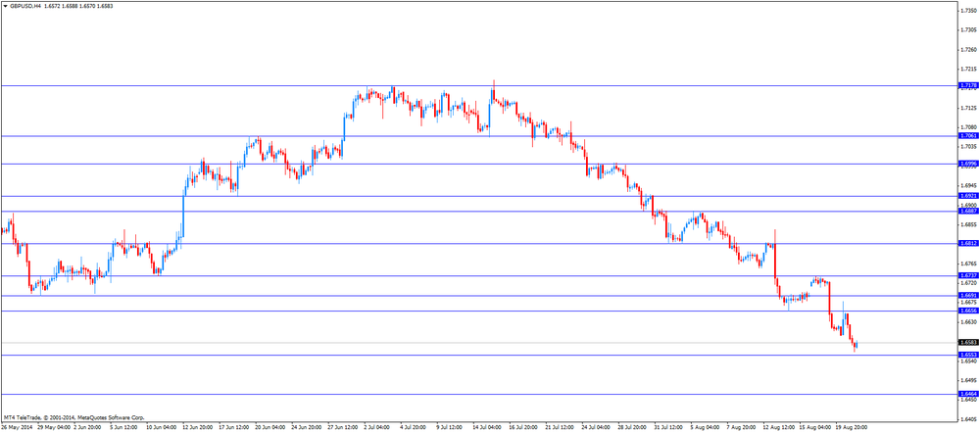Click the 1.6765 value on price axis
The height and width of the screenshot is (432, 980).
click(x=970, y=264)
